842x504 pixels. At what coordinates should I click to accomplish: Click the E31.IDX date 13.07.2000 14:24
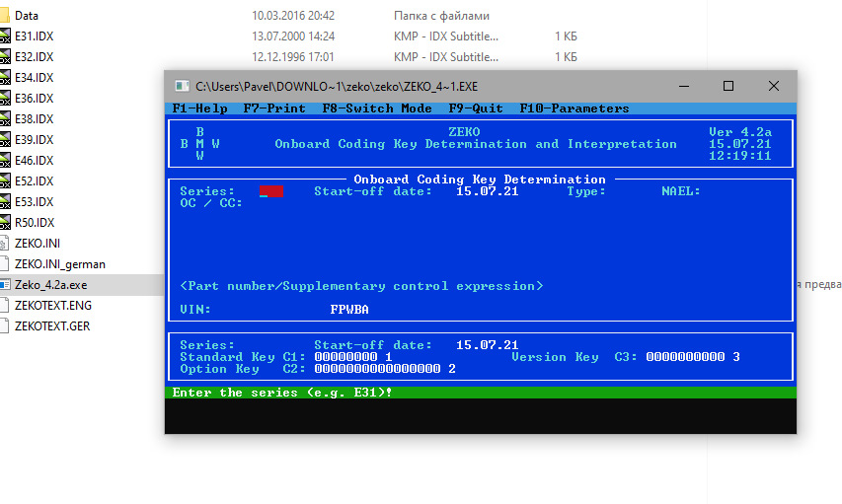pyautogui.click(x=293, y=36)
